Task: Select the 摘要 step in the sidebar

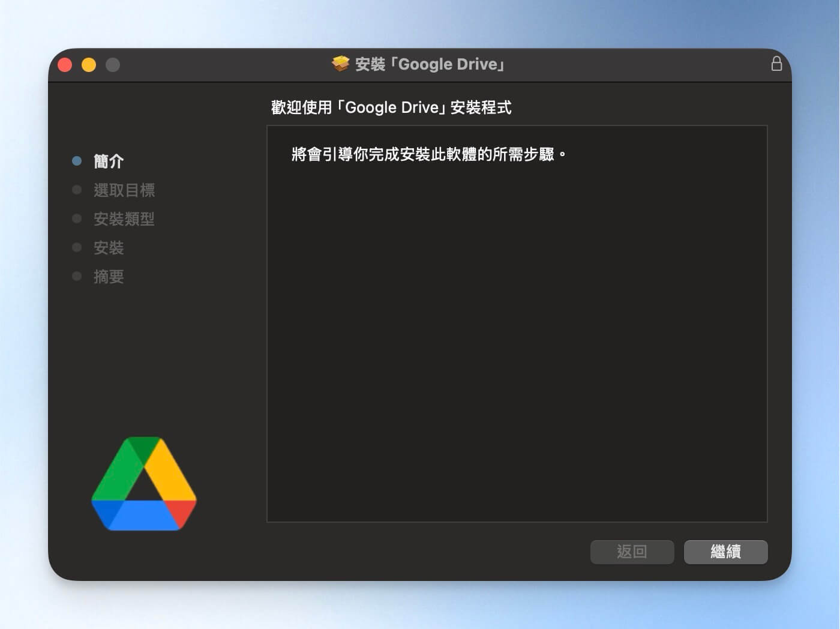Action: 109,276
